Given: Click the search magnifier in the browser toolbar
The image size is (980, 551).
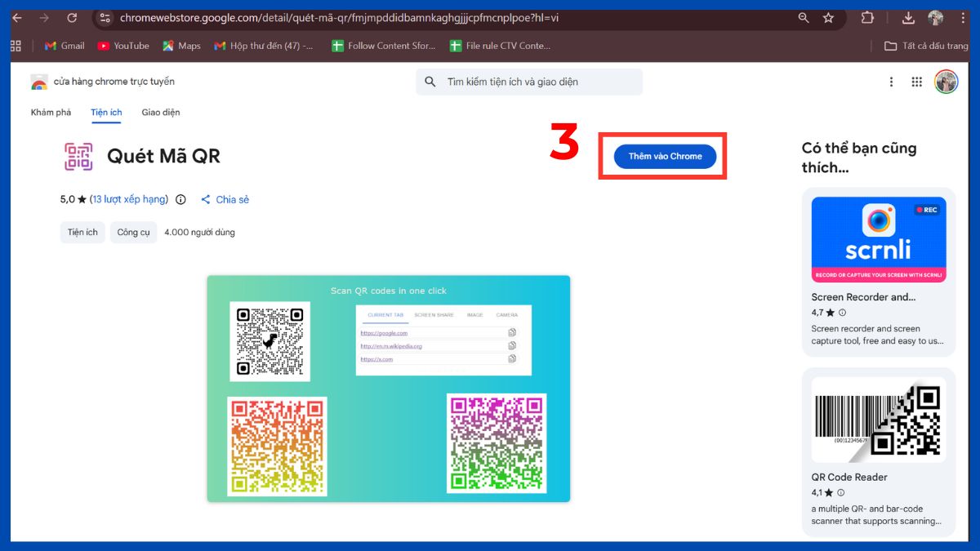Looking at the screenshot, I should (803, 17).
